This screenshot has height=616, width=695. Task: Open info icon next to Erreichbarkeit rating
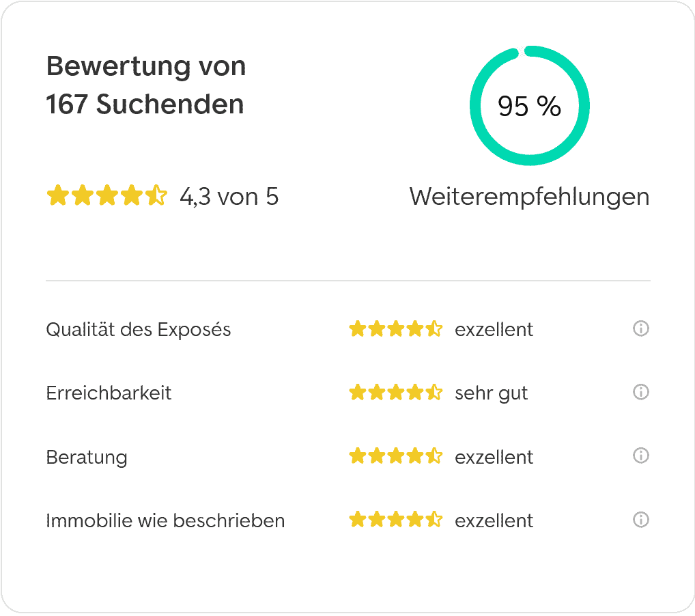coord(640,392)
